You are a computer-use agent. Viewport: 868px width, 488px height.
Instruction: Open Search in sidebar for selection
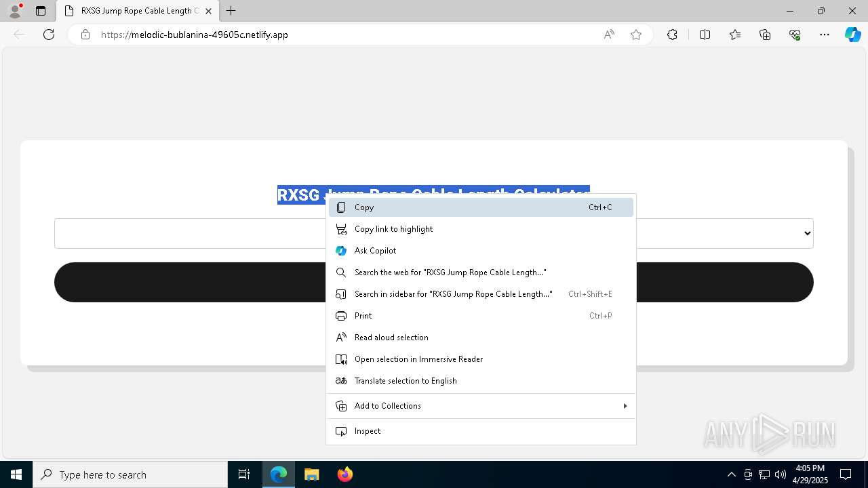click(481, 294)
